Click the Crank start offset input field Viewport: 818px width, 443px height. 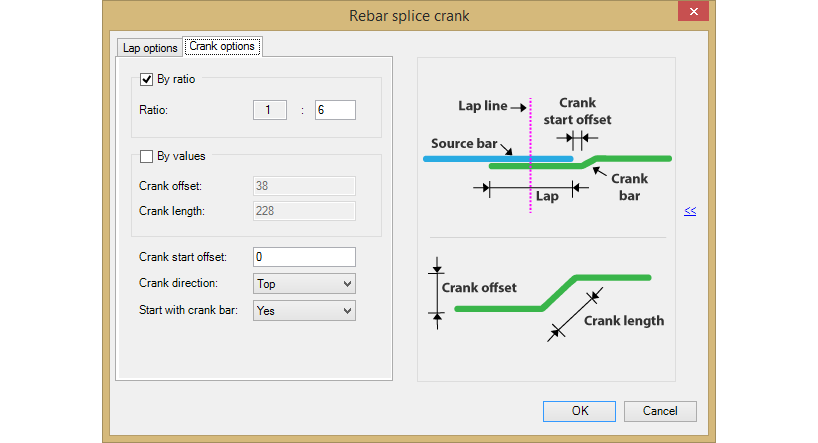[x=304, y=257]
